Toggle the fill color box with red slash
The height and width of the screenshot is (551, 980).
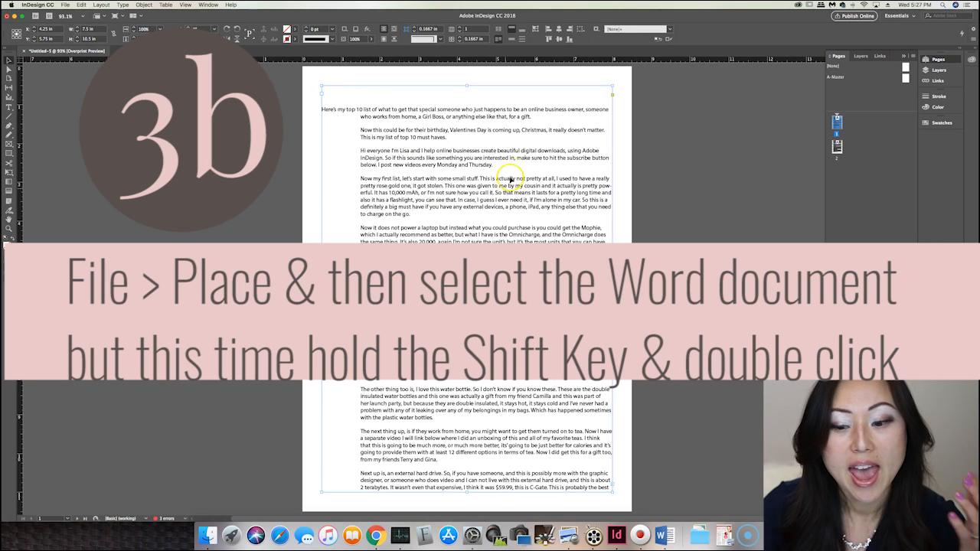[287, 29]
